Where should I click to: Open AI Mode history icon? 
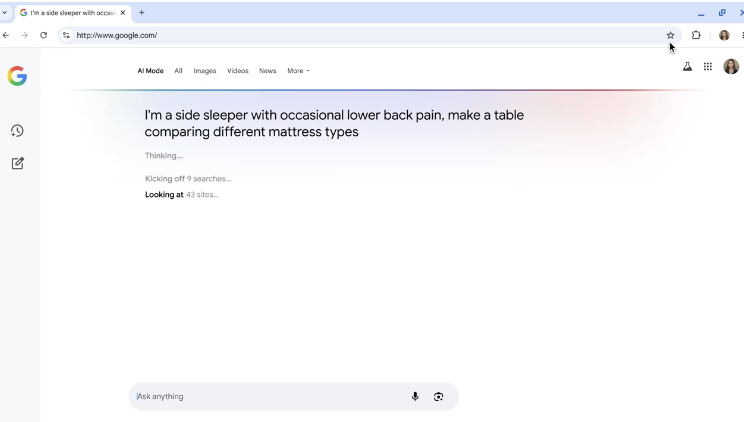(x=17, y=131)
